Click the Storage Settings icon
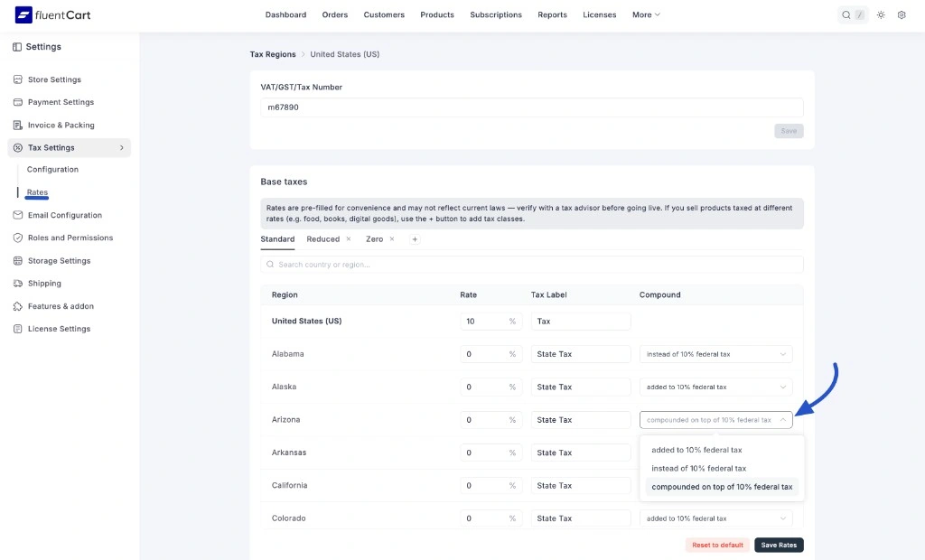This screenshot has width=925, height=560. pyautogui.click(x=18, y=260)
